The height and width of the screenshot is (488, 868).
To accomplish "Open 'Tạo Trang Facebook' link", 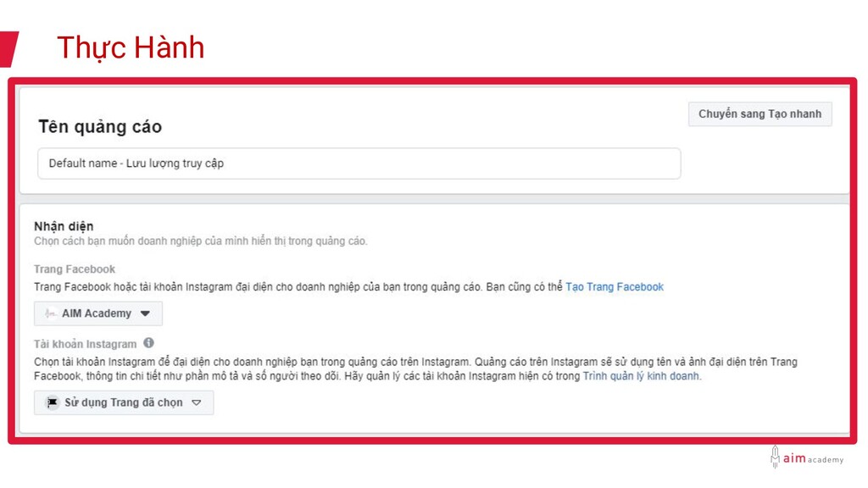I will [x=614, y=286].
